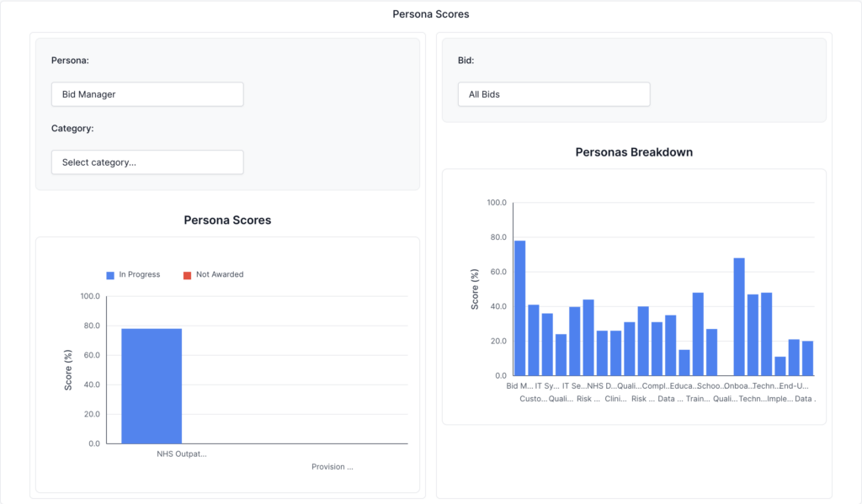Image resolution: width=862 pixels, height=504 pixels.
Task: Click the blue In Progress legend swatch
Action: (110, 275)
